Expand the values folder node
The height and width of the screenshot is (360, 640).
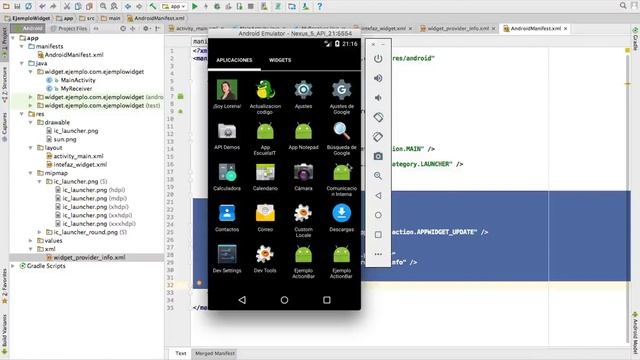(31, 241)
